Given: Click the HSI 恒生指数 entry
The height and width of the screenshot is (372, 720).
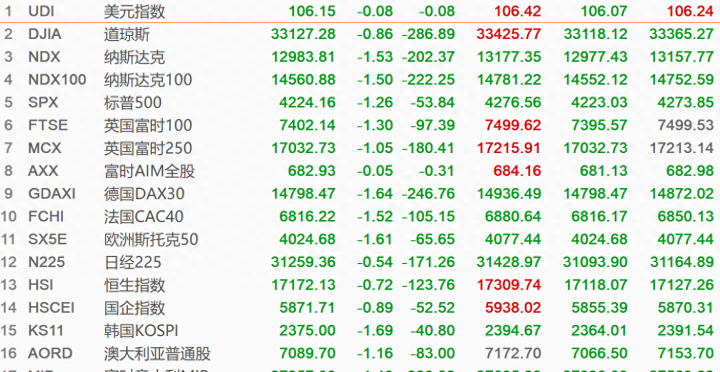Looking at the screenshot, I should click(360, 285).
